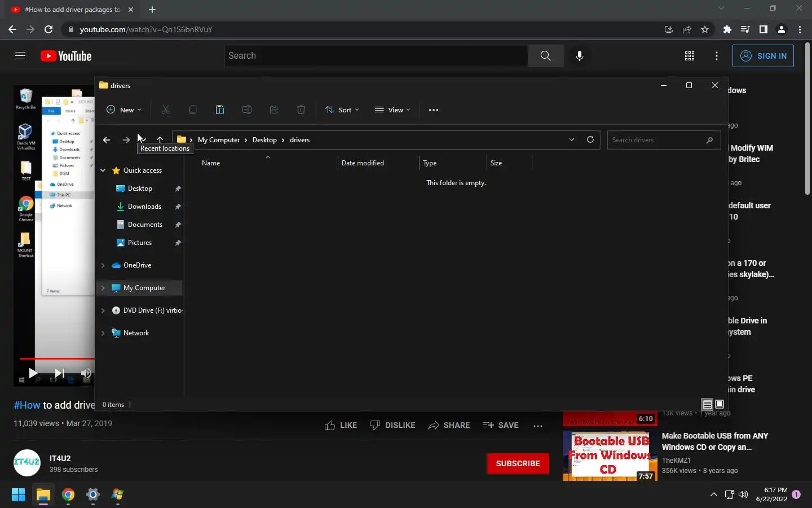The image size is (812, 508).
Task: Activate YouTube voice search microphone
Action: tap(579, 56)
